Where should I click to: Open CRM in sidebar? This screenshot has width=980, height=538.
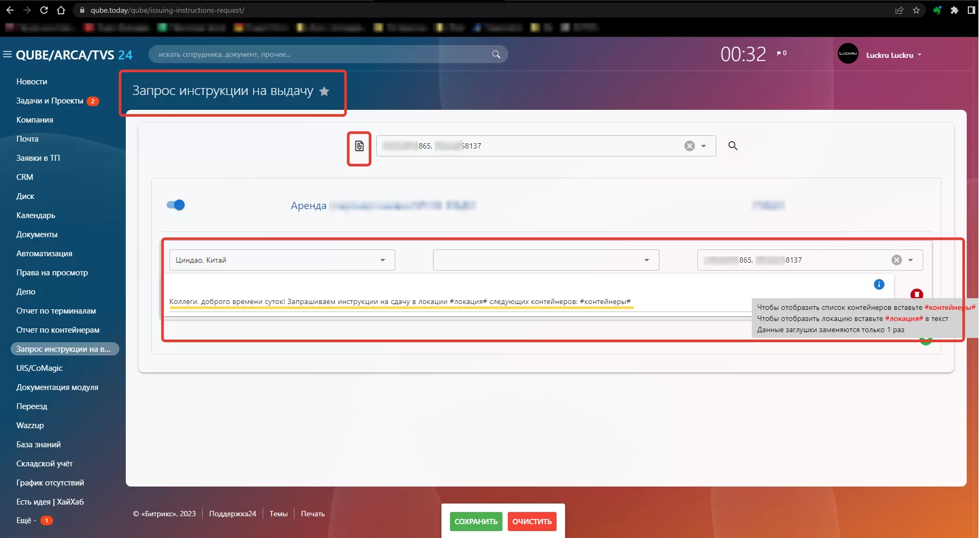(x=24, y=177)
